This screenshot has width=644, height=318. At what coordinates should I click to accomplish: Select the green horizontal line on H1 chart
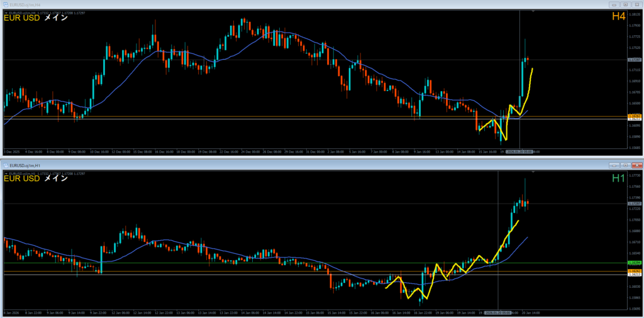coord(252,263)
